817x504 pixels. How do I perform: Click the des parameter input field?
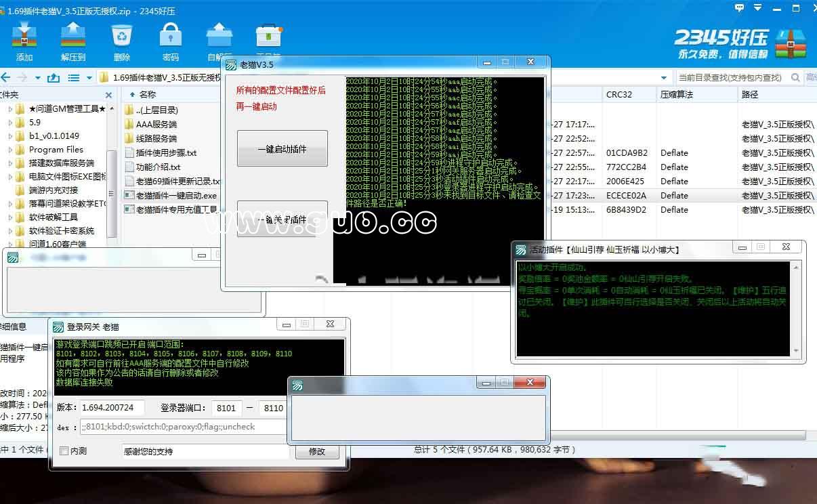click(183, 427)
